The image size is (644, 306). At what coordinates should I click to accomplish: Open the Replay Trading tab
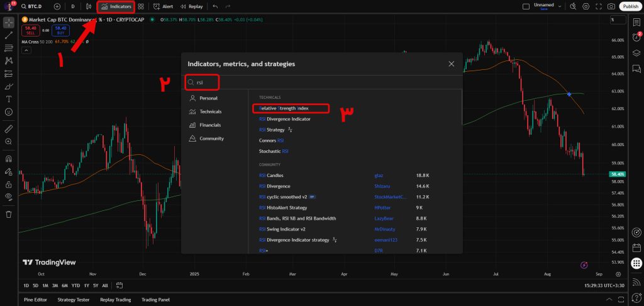point(116,300)
